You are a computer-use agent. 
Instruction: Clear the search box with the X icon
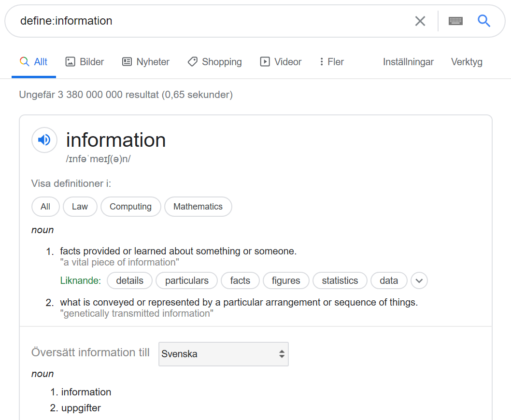tap(420, 21)
